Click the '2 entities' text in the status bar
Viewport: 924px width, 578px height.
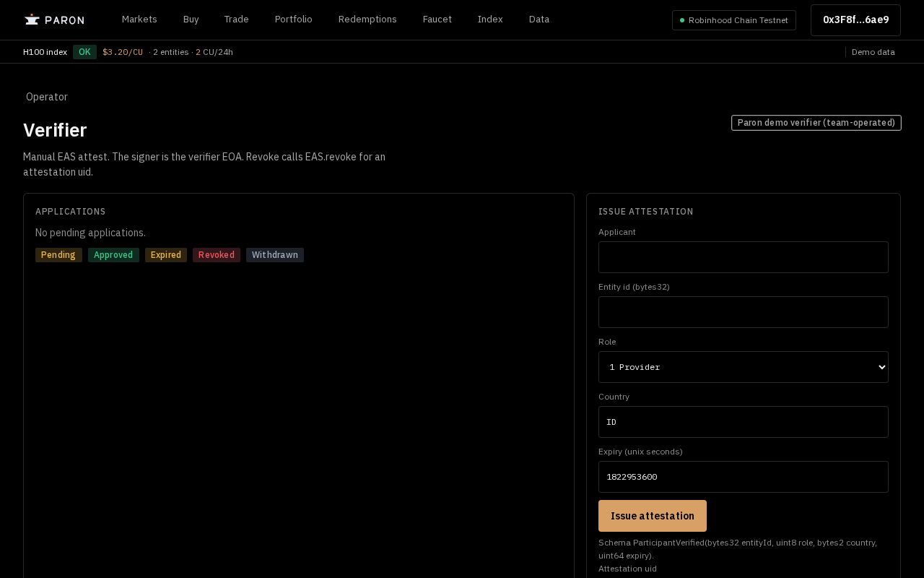[170, 52]
